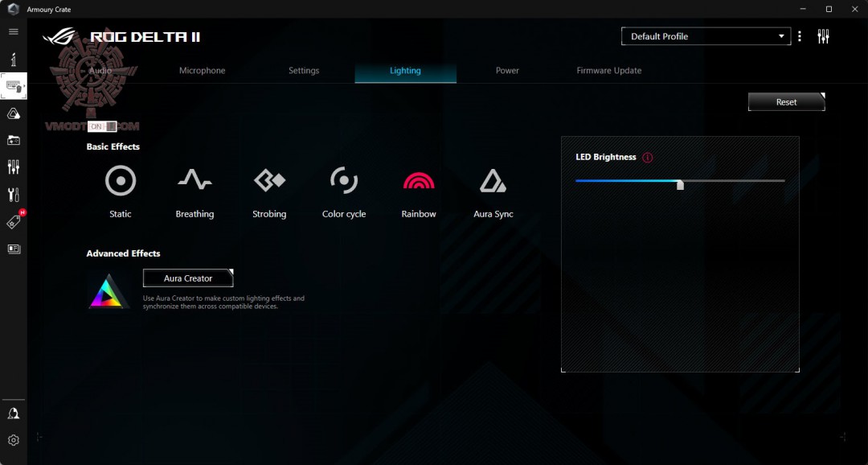Click the Basic Effects heading
The height and width of the screenshot is (465, 868).
(113, 147)
